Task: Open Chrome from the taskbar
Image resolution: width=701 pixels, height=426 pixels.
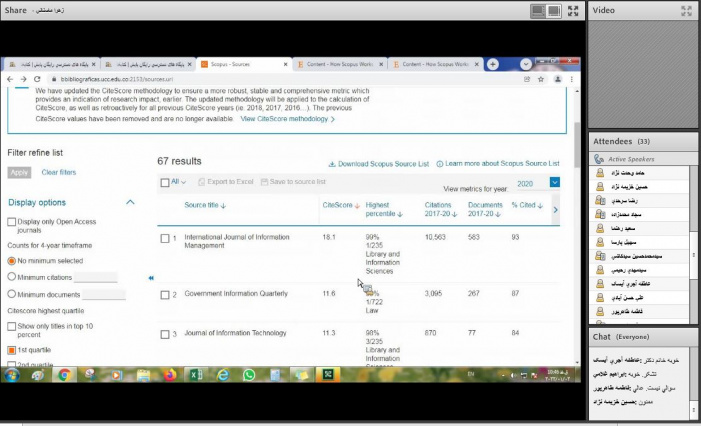Action: [64, 375]
